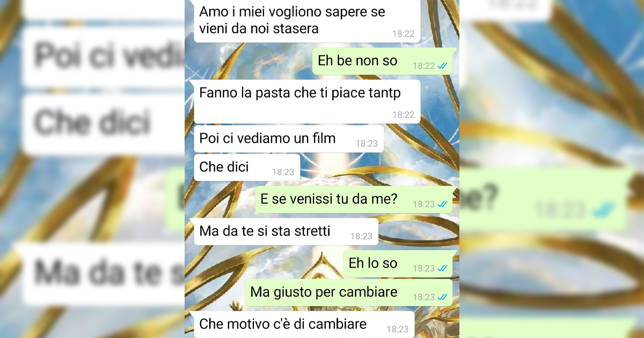Select the green 'Eh lo so' bubble
The image size is (644, 338).
click(398, 263)
